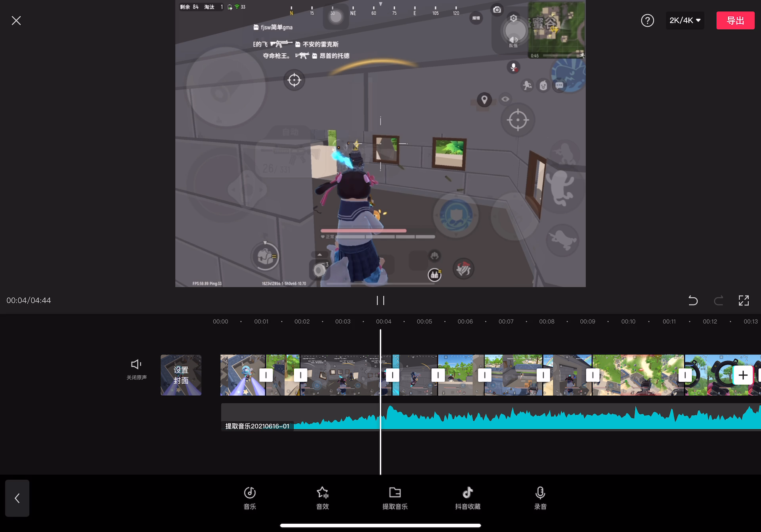This screenshot has width=761, height=532.
Task: Click the 00:04/04:44 time readout
Action: (x=29, y=300)
